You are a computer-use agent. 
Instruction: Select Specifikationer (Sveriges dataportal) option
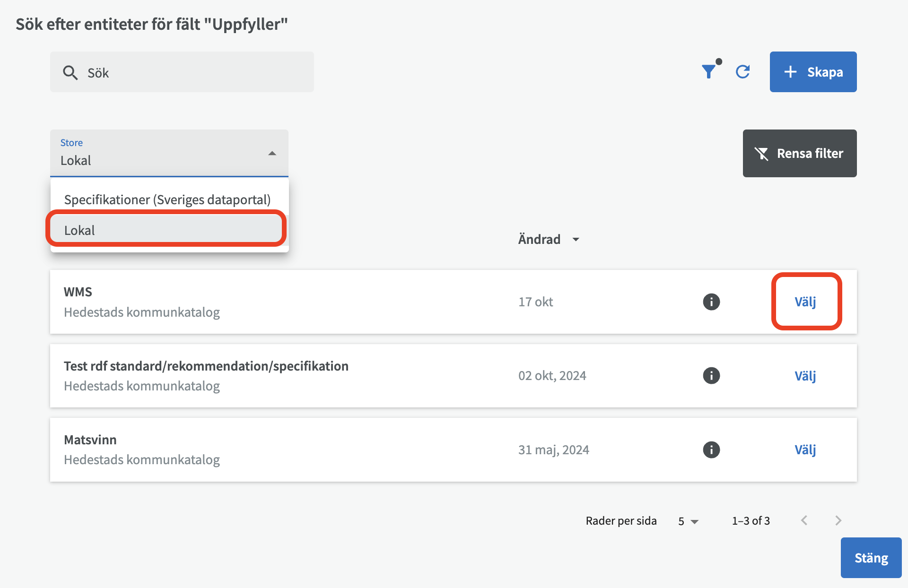(x=167, y=199)
